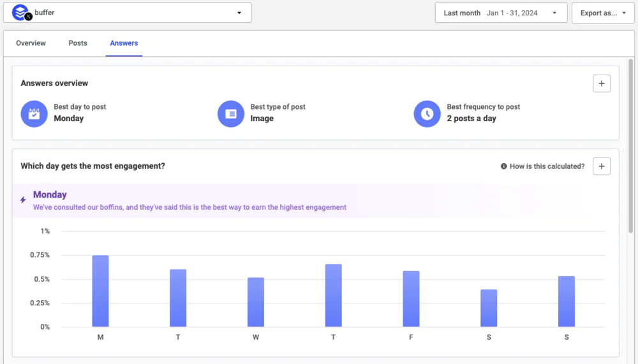Click the plus button in Answers overview
The height and width of the screenshot is (364, 638).
coord(602,84)
